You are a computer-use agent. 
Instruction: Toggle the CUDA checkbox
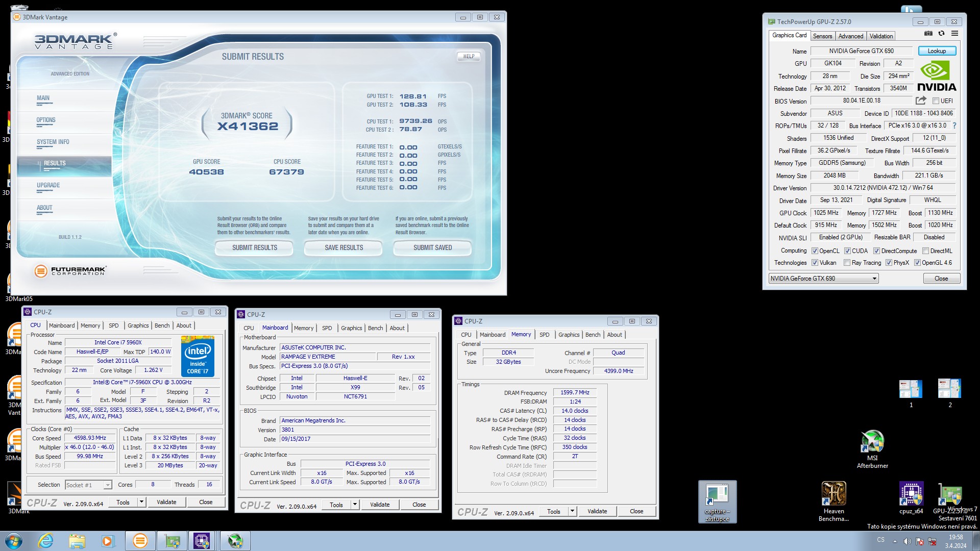[x=847, y=251]
